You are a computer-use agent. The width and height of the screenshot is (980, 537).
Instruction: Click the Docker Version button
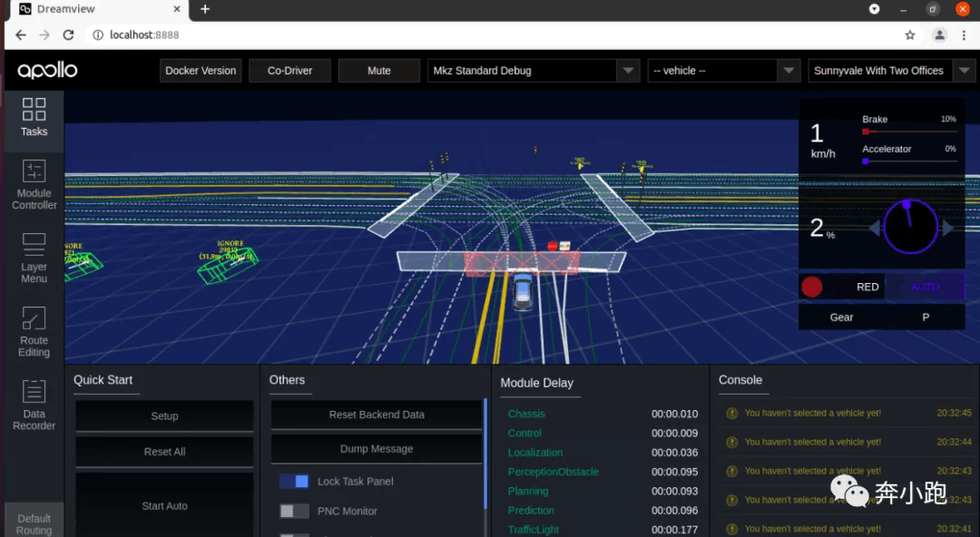coord(201,71)
